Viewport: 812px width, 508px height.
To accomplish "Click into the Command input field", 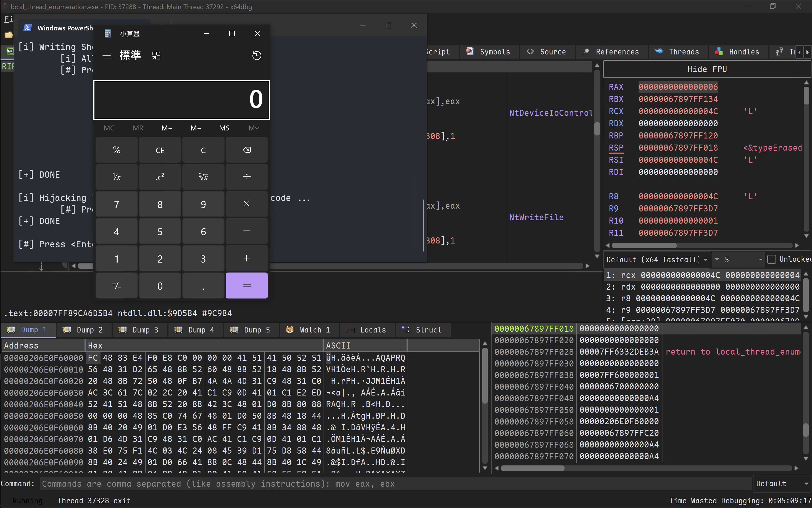I will click(396, 483).
